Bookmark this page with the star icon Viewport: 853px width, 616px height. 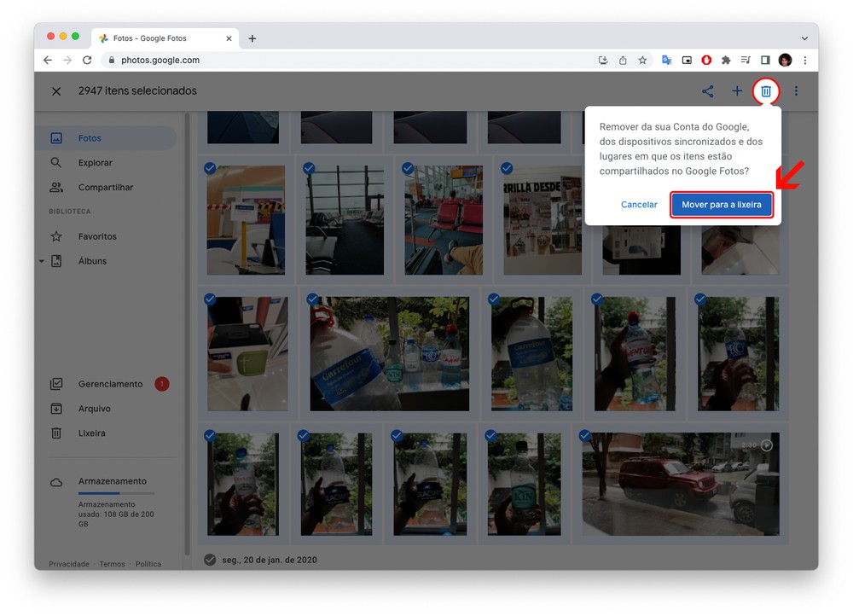(642, 61)
